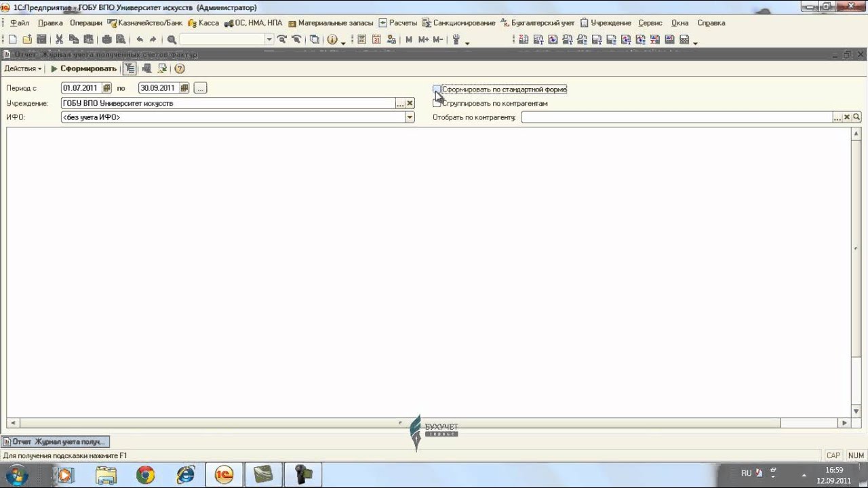Open the Справка menu
The image size is (868, 488).
pyautogui.click(x=711, y=23)
